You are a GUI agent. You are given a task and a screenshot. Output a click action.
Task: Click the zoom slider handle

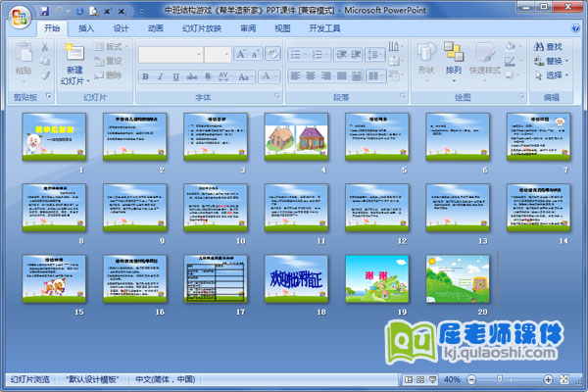(x=502, y=379)
